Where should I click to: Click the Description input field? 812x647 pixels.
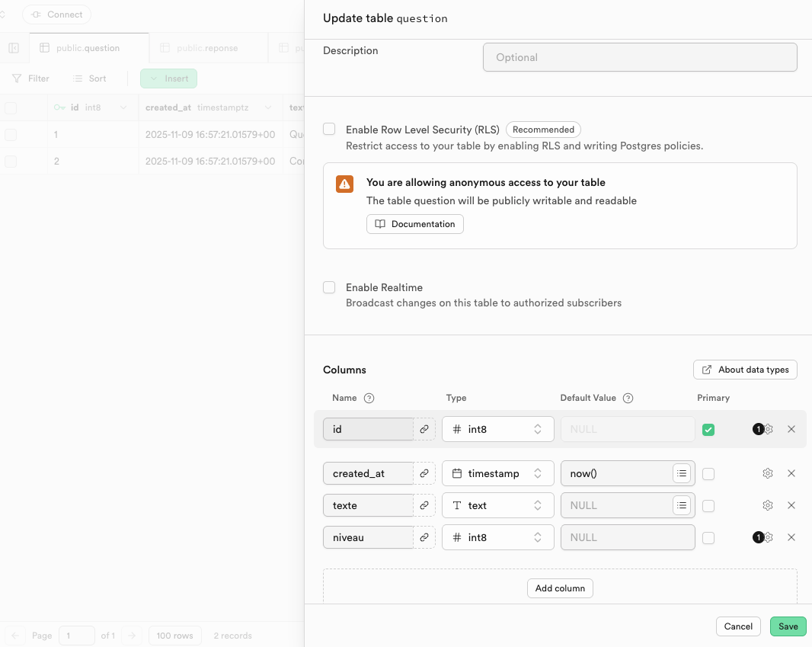[x=640, y=57]
